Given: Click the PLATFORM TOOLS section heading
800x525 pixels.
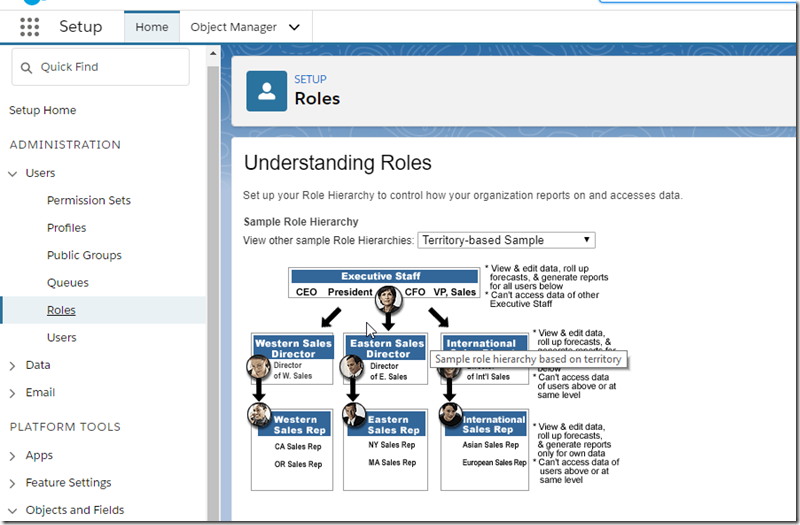Looking at the screenshot, I should tap(65, 427).
